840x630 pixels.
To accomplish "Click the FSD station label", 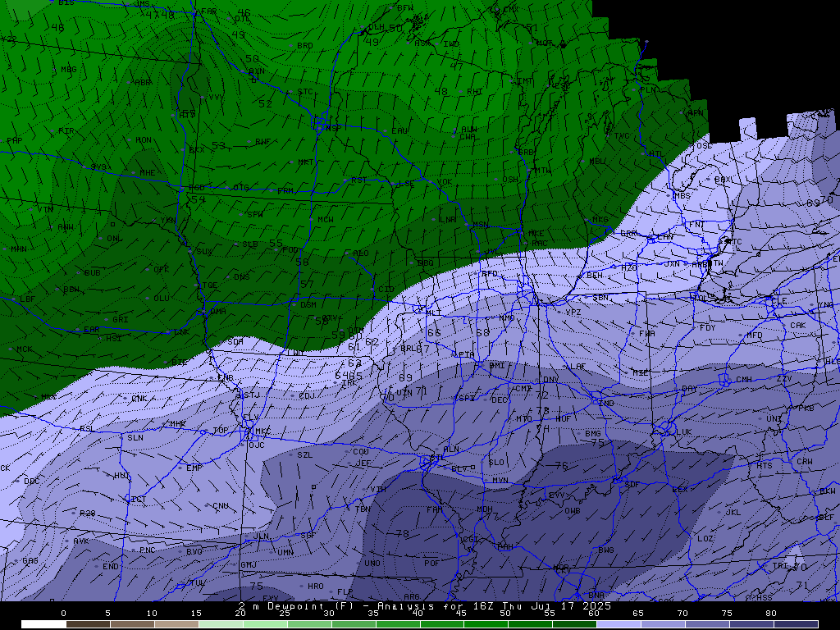I will click(x=197, y=189).
